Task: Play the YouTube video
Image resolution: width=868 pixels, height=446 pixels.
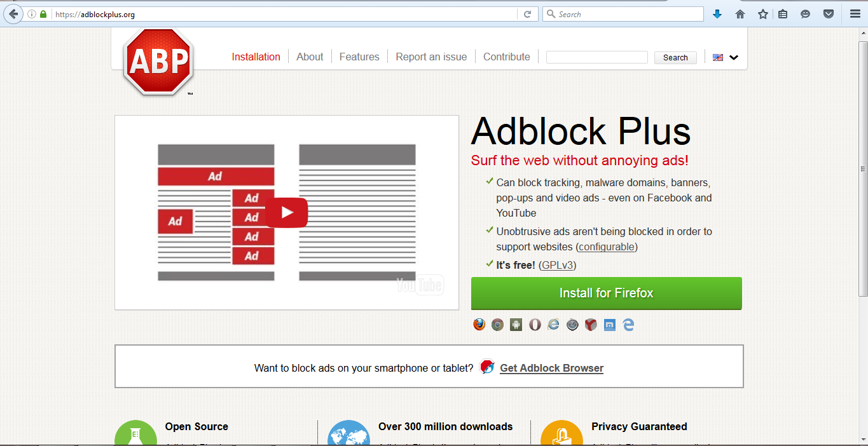Action: (286, 212)
